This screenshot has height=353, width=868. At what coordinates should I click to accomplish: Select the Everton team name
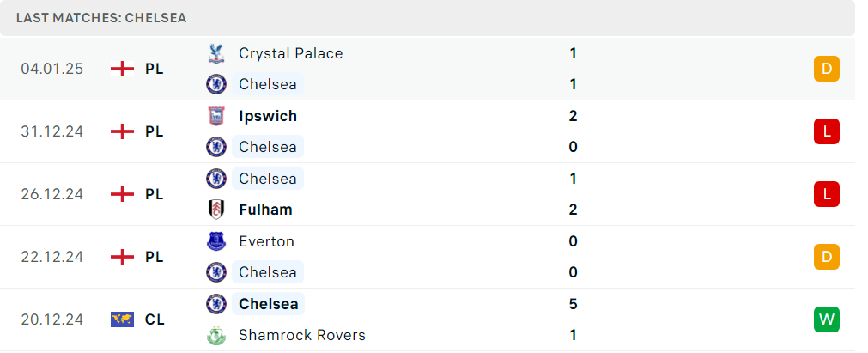(x=266, y=241)
